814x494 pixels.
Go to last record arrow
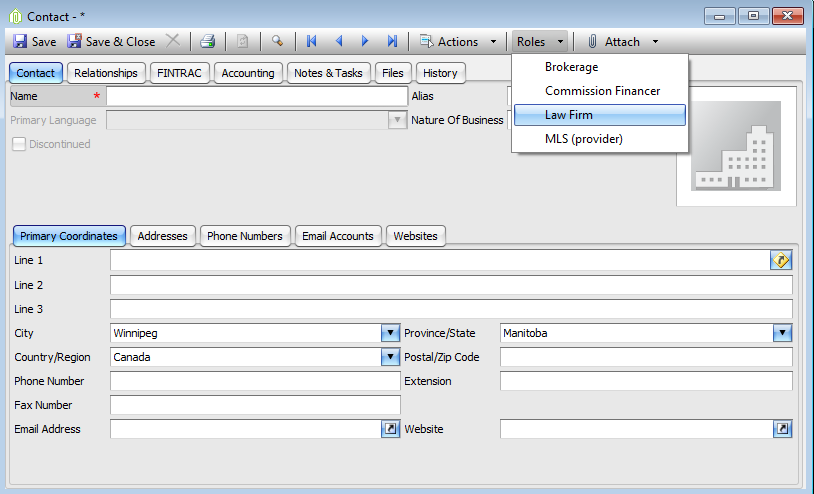[x=392, y=41]
